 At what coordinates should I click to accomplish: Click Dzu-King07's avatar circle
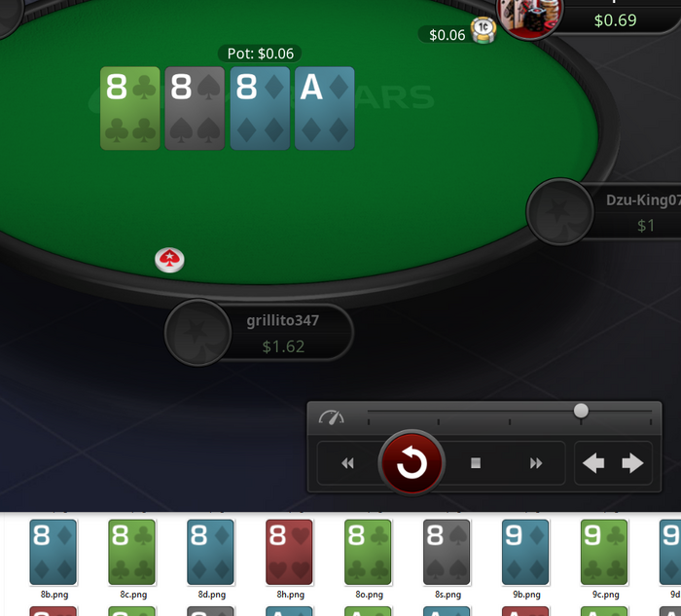[559, 212]
